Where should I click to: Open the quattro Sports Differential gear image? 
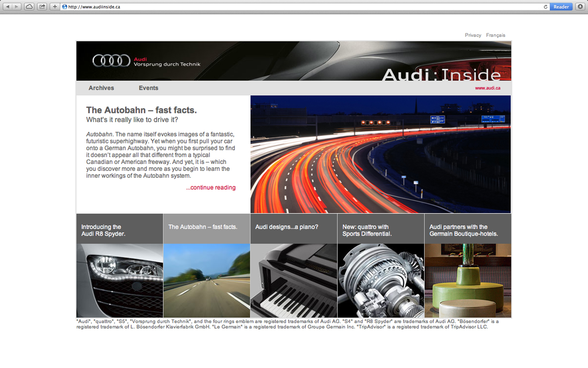coord(380,280)
